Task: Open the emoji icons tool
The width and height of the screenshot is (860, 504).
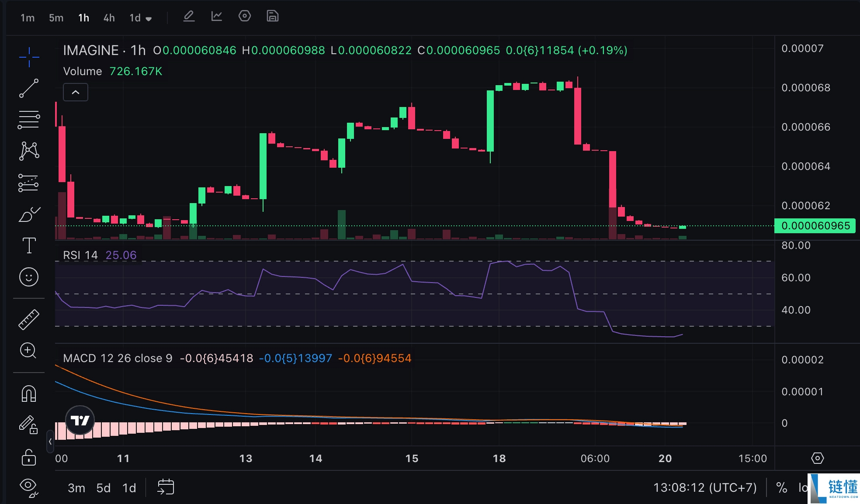Action: click(29, 277)
